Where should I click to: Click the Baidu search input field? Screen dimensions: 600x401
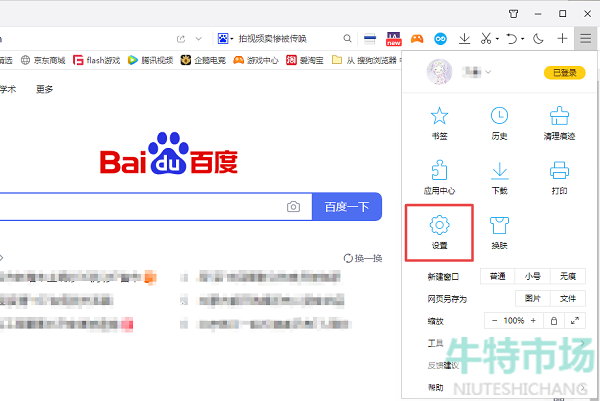(x=156, y=207)
